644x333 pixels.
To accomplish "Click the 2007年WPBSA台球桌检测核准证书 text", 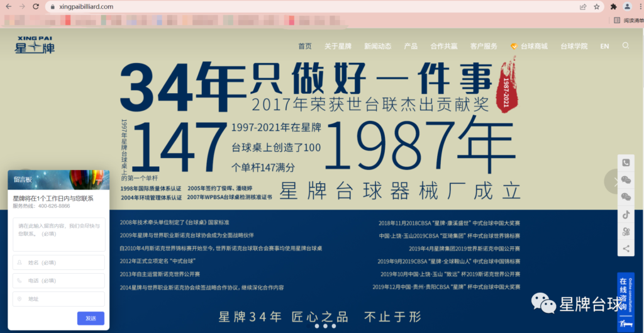I will click(230, 197).
